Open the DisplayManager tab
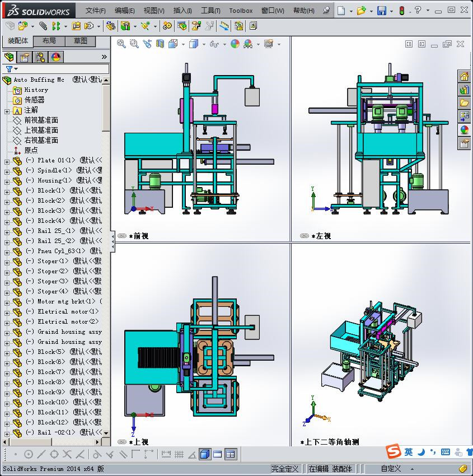The height and width of the screenshot is (476, 473). click(x=56, y=57)
